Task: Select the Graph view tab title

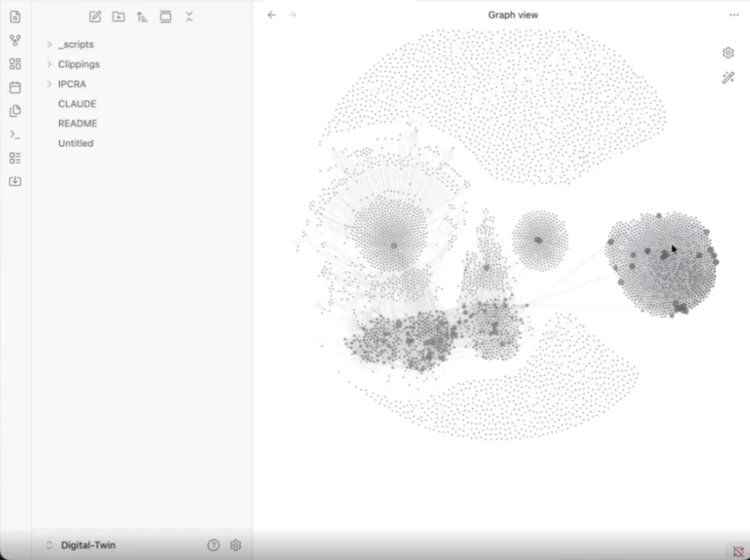Action: pyautogui.click(x=513, y=15)
